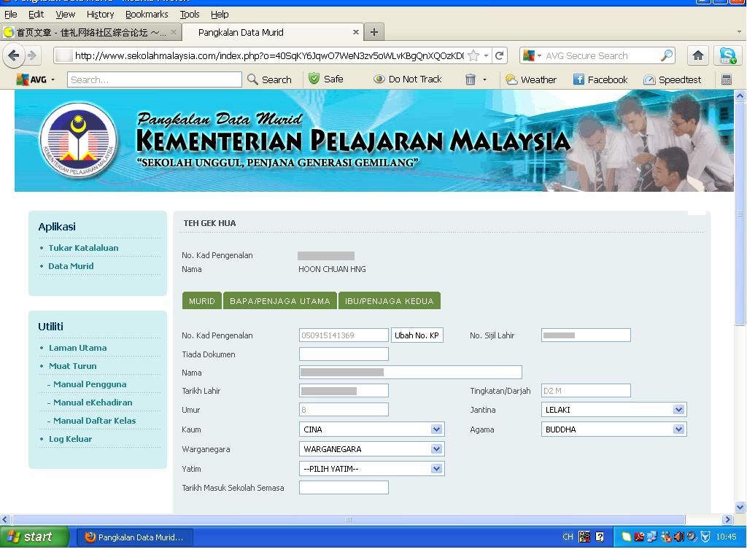Toggle the Do Not Track option
The image size is (747, 560).
click(407, 79)
